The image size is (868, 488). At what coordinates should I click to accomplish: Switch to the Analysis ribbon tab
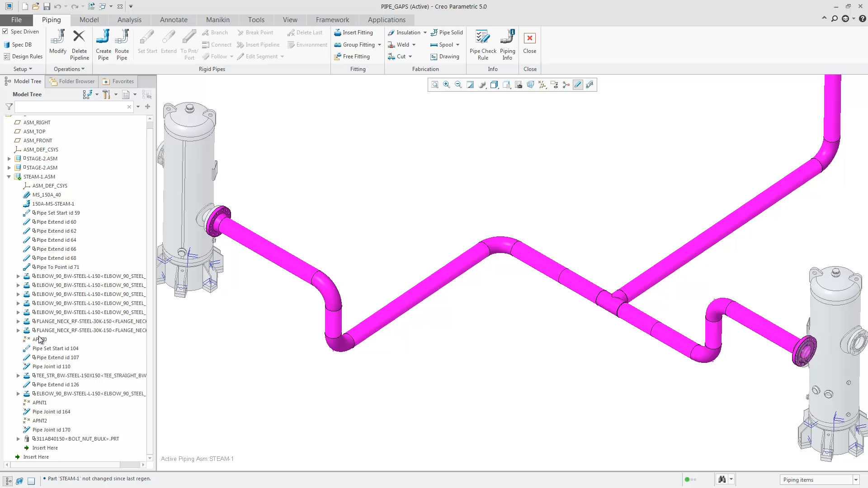(129, 20)
